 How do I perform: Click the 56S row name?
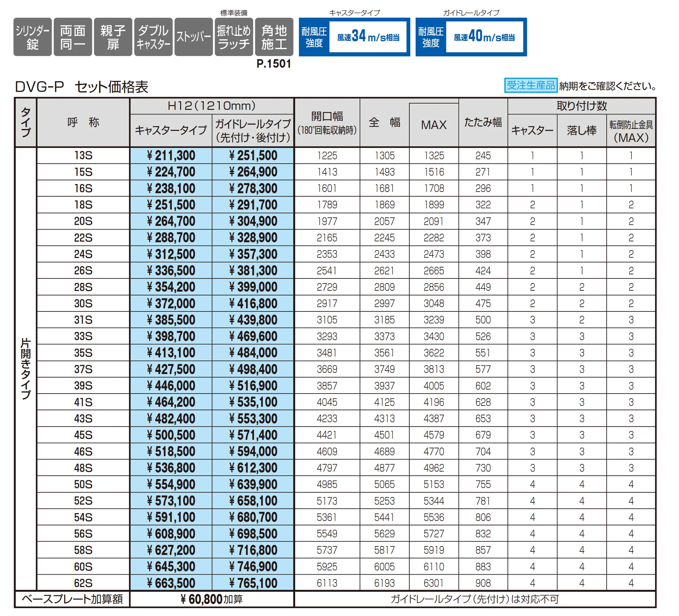(83, 534)
